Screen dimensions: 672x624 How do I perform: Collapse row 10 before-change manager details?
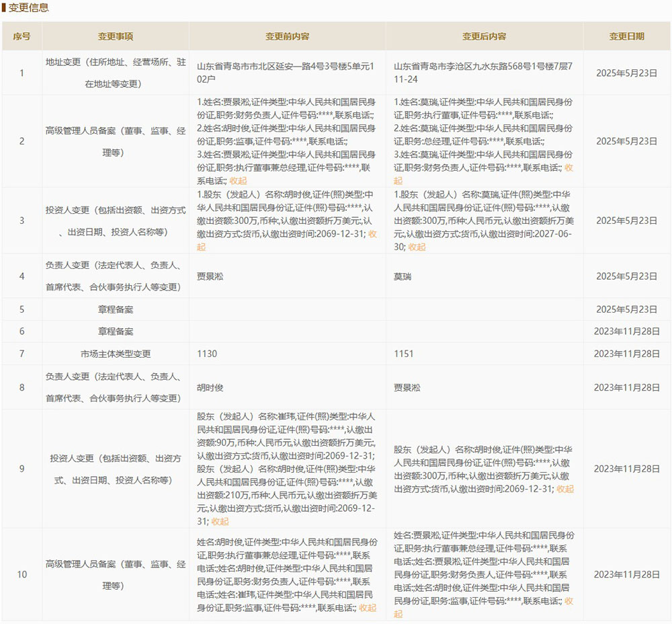[x=368, y=608]
